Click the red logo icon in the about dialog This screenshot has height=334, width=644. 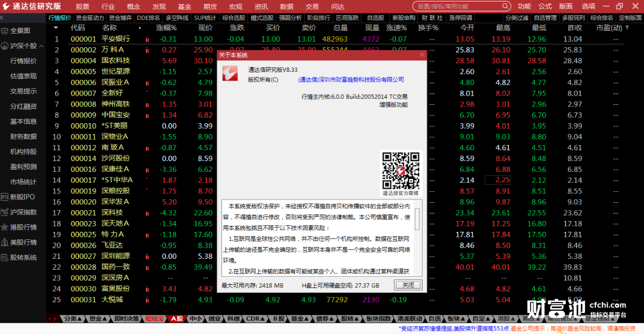coord(230,73)
